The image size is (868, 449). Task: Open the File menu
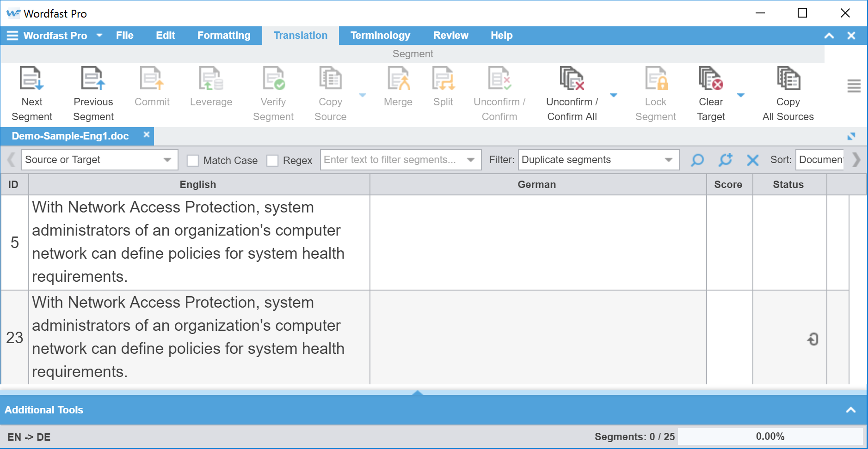click(x=125, y=36)
